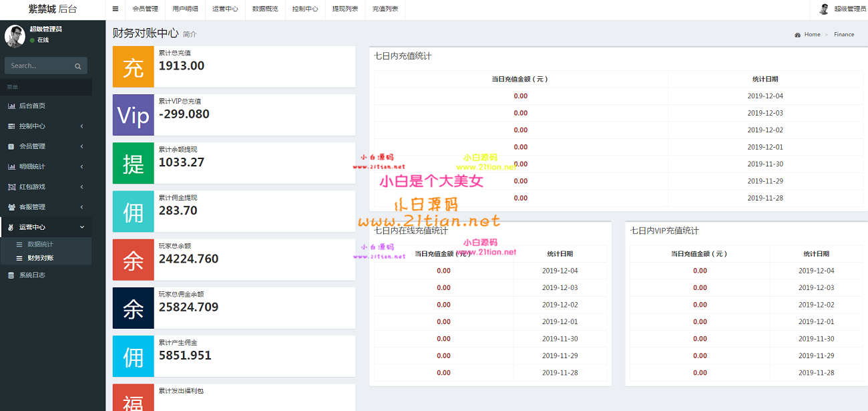
Task: Click the green 提 withdrawal tile icon
Action: pos(134,163)
